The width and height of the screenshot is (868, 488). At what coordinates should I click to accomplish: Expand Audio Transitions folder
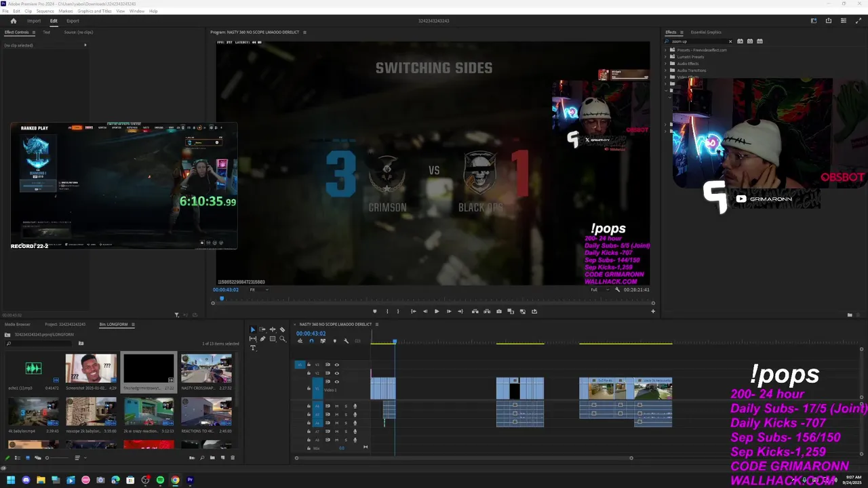(666, 70)
